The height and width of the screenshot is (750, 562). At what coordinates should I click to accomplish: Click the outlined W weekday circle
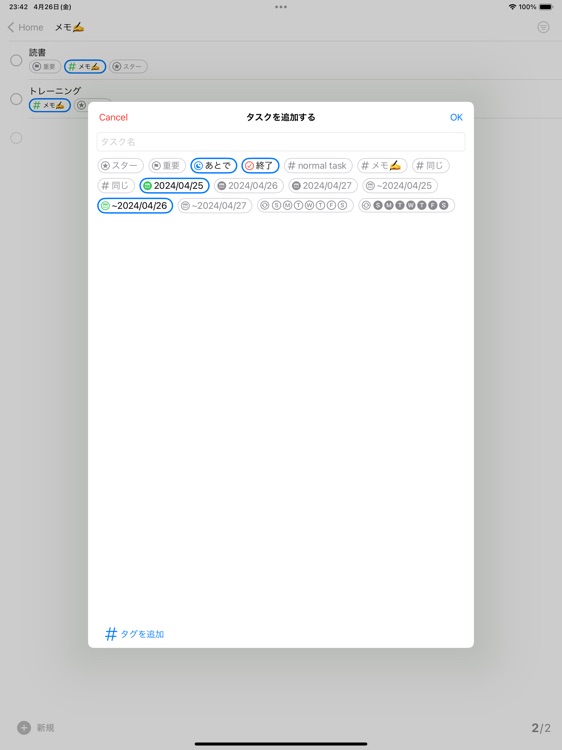pos(309,206)
